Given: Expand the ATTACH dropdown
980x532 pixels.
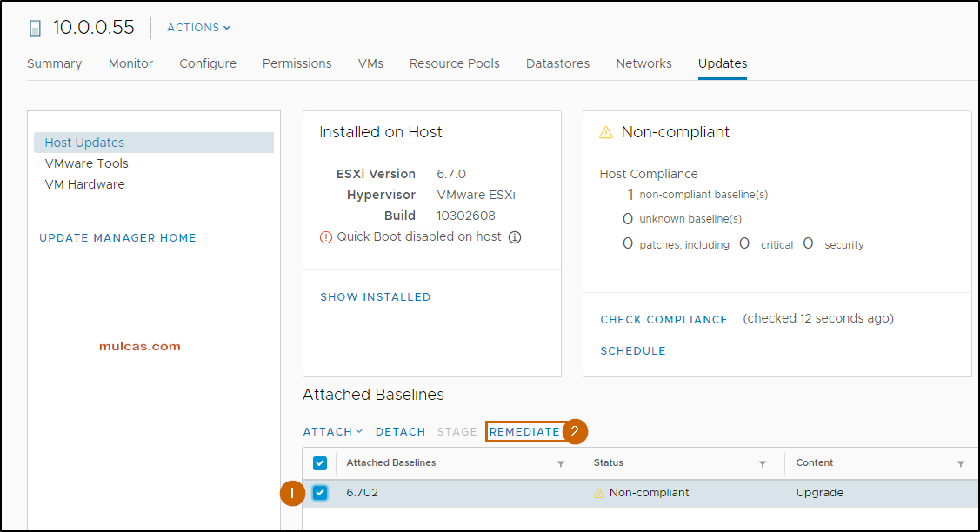Looking at the screenshot, I should point(333,432).
